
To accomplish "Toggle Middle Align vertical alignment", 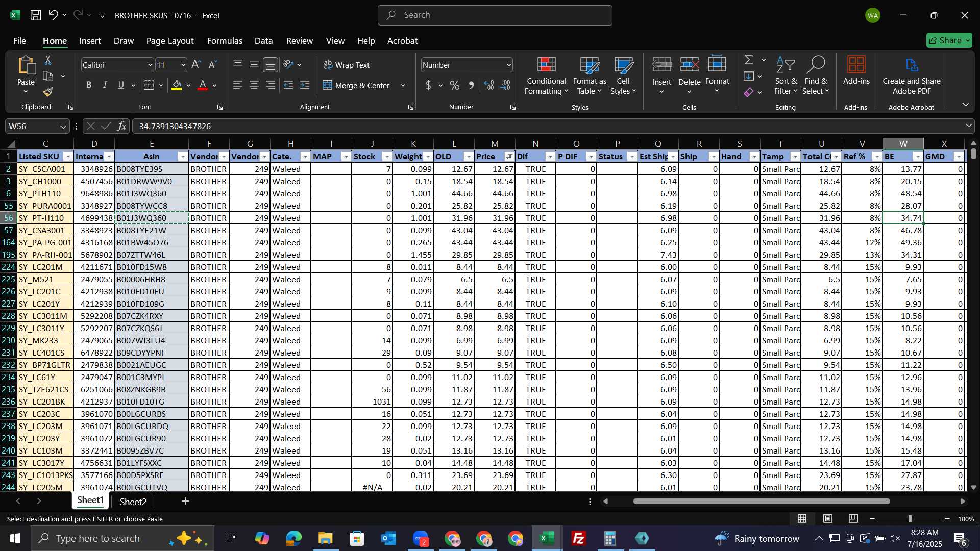I will coord(254,65).
